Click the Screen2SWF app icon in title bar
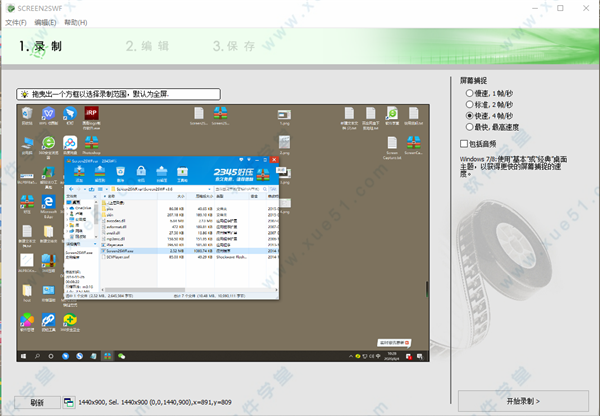This screenshot has width=600, height=416. [x=11, y=8]
